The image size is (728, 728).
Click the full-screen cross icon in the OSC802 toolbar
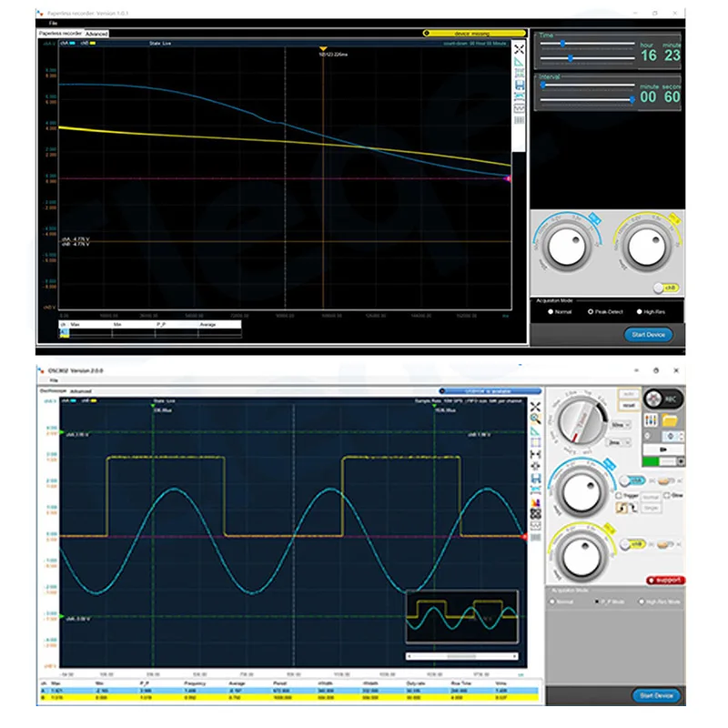click(535, 407)
